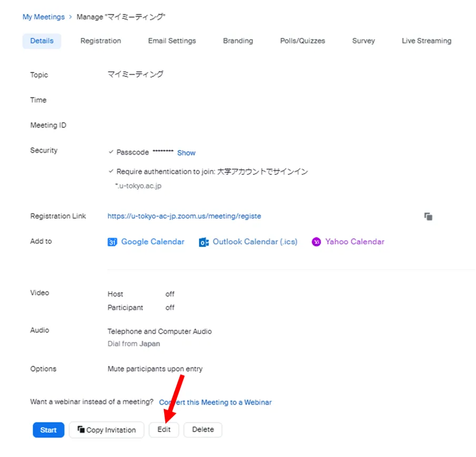Delete this meeting

coord(203,430)
